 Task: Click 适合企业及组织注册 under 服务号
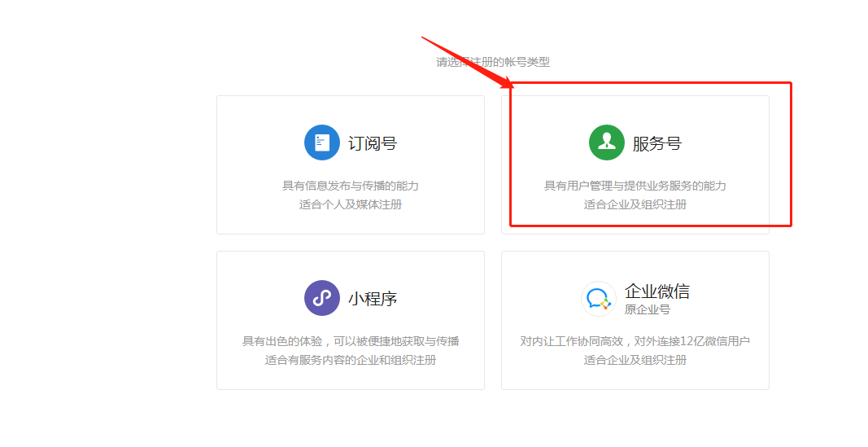click(635, 205)
